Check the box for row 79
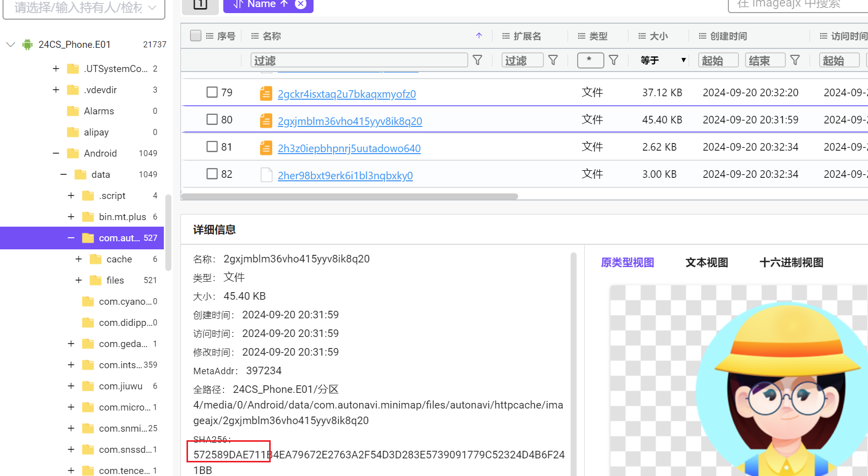Screen dimensions: 868x476 212,92
